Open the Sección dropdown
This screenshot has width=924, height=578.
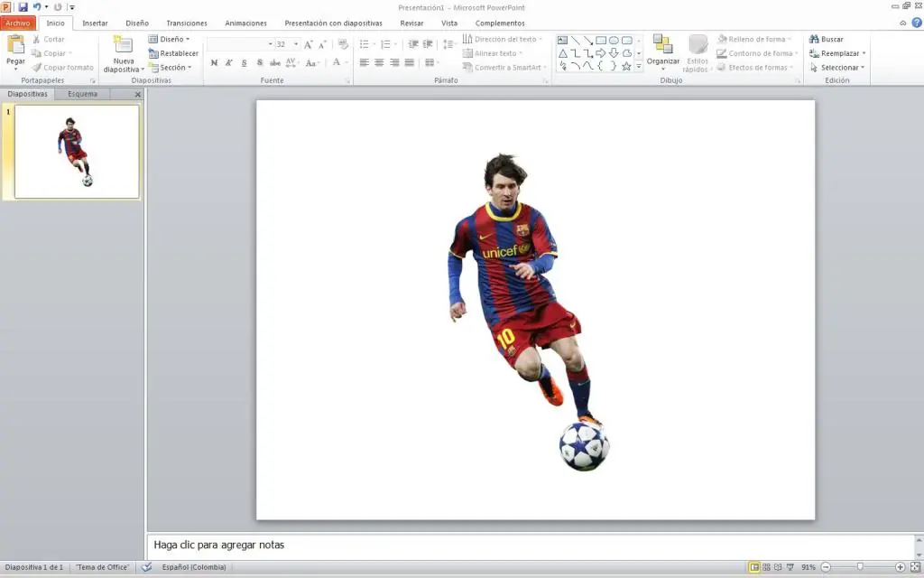171,67
